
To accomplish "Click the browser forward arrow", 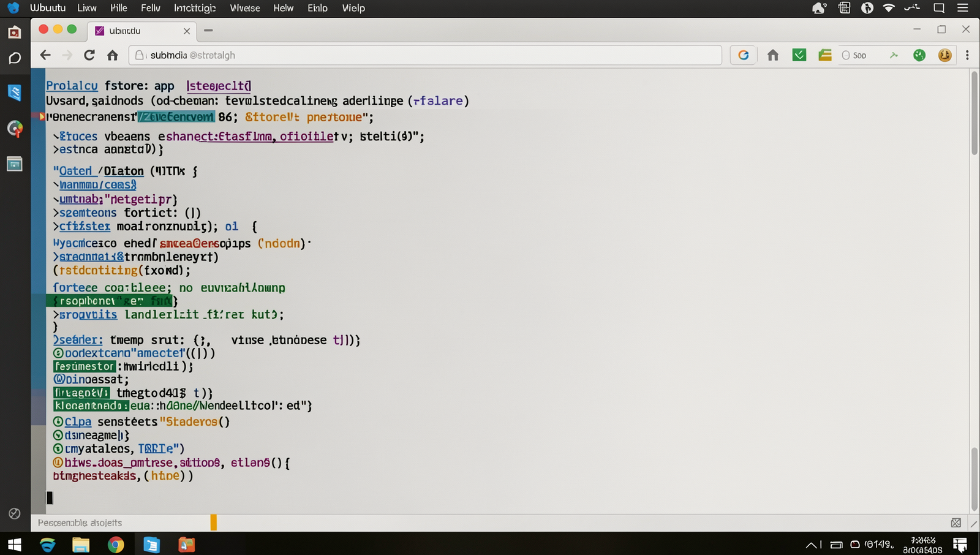I will pyautogui.click(x=67, y=55).
